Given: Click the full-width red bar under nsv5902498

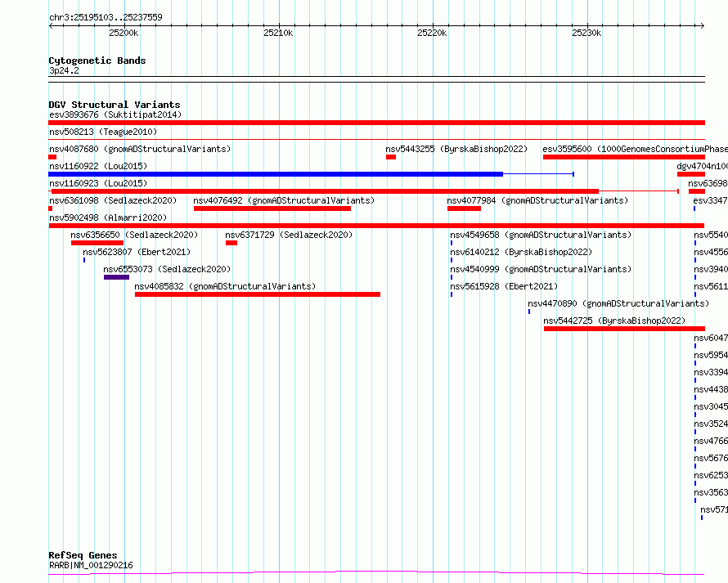Looking at the screenshot, I should [376, 226].
